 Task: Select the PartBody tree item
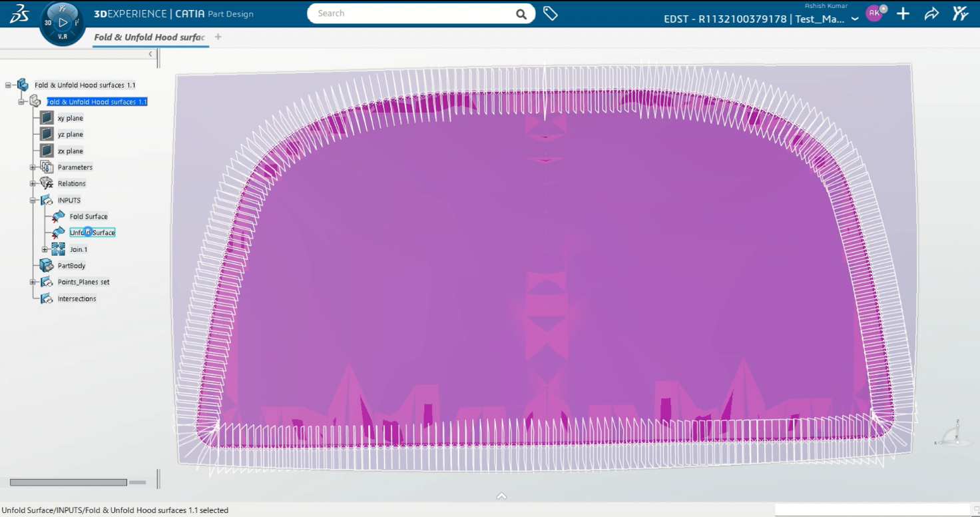tap(71, 266)
